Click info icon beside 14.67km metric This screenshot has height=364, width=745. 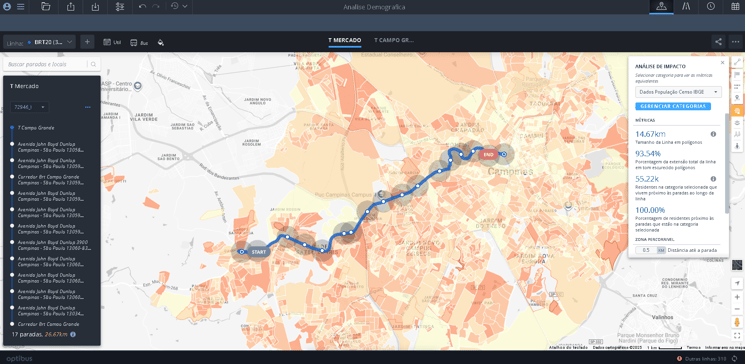coord(713,134)
